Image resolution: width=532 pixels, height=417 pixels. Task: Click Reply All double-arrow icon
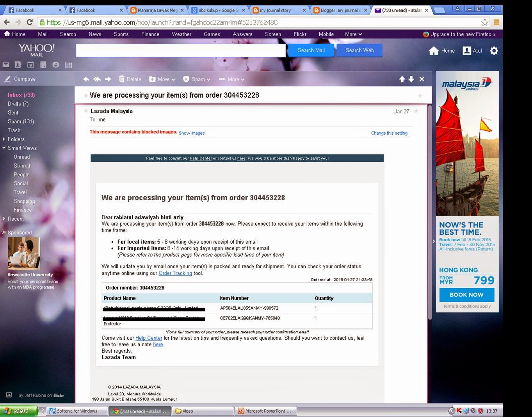pos(97,79)
